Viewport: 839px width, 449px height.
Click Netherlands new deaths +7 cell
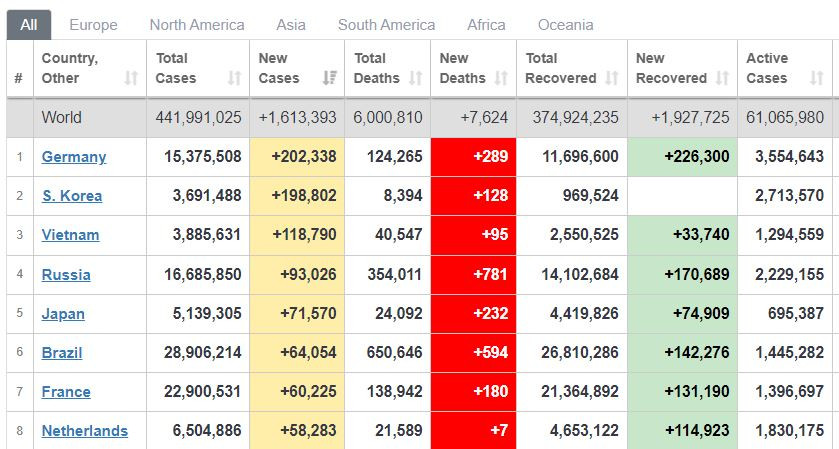[474, 431]
